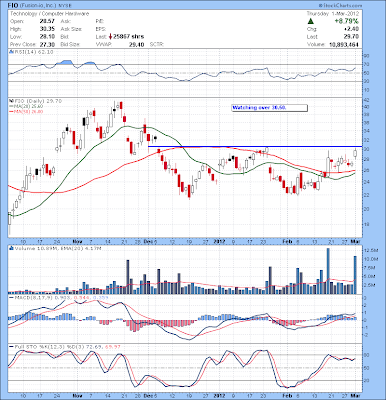
Task: Click the blue horizontal resistance line
Action: point(255,147)
